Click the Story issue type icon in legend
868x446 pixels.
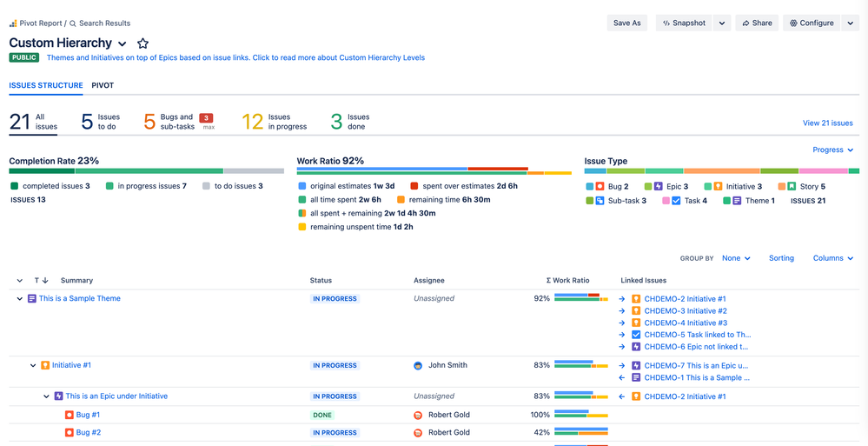(792, 187)
